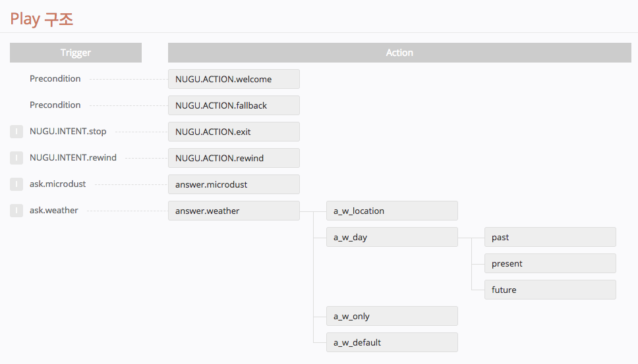The width and height of the screenshot is (638, 364).
Task: Choose the future sub-action node
Action: [550, 290]
